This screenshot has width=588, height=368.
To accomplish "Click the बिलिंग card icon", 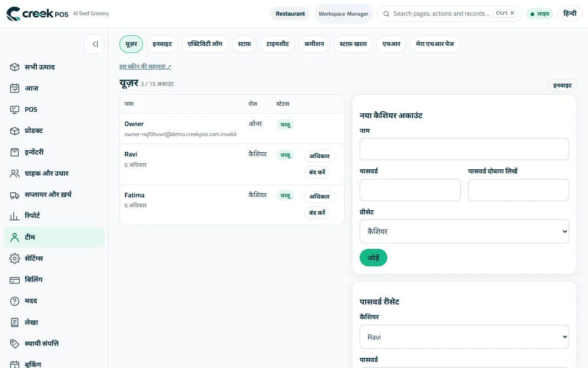I will [x=15, y=280].
